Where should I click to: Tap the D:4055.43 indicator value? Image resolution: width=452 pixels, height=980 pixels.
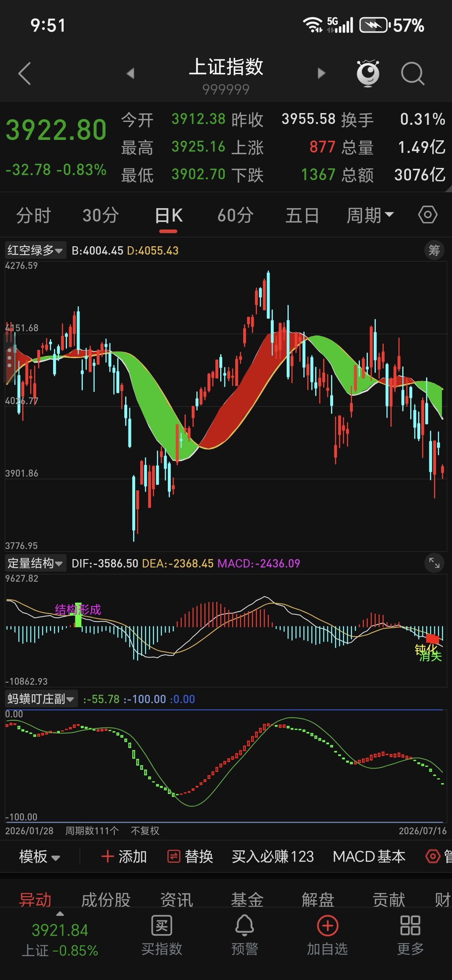(x=153, y=251)
